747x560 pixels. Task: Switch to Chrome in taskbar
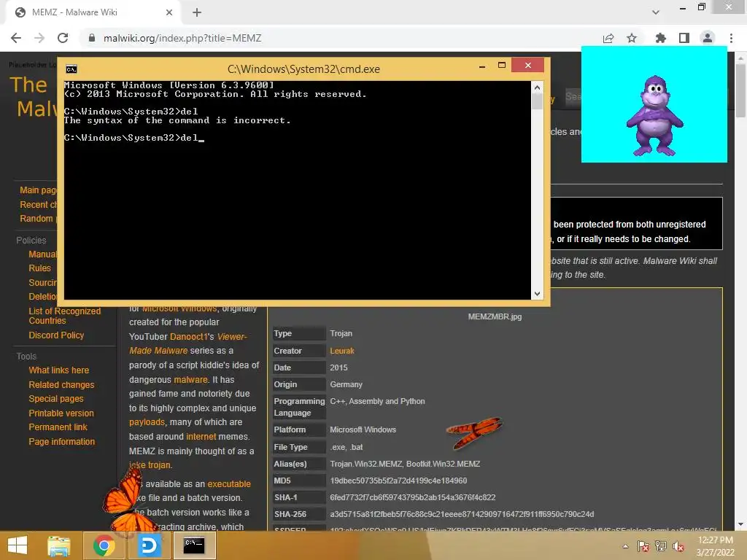click(104, 545)
